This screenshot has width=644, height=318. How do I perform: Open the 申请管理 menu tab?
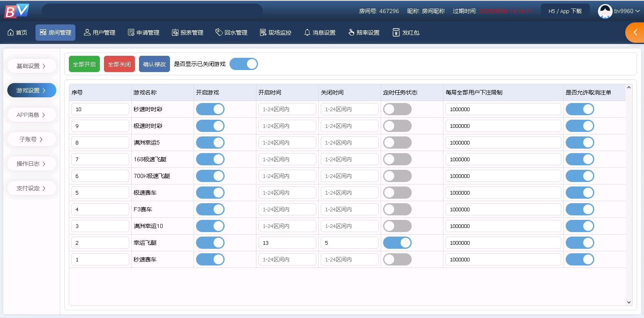(143, 33)
